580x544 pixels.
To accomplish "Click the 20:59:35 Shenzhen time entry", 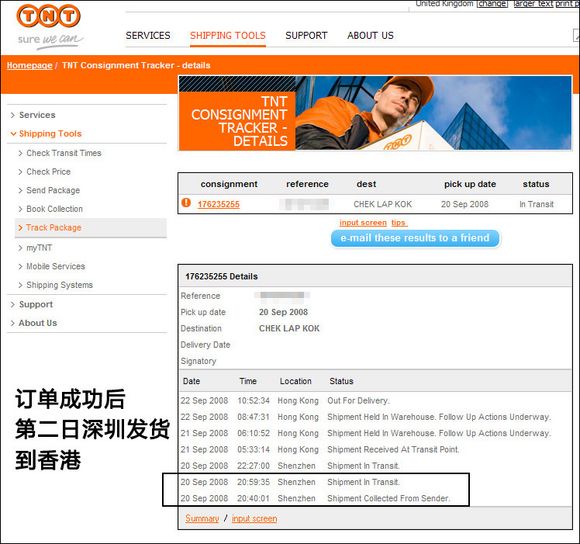I will coord(253,482).
